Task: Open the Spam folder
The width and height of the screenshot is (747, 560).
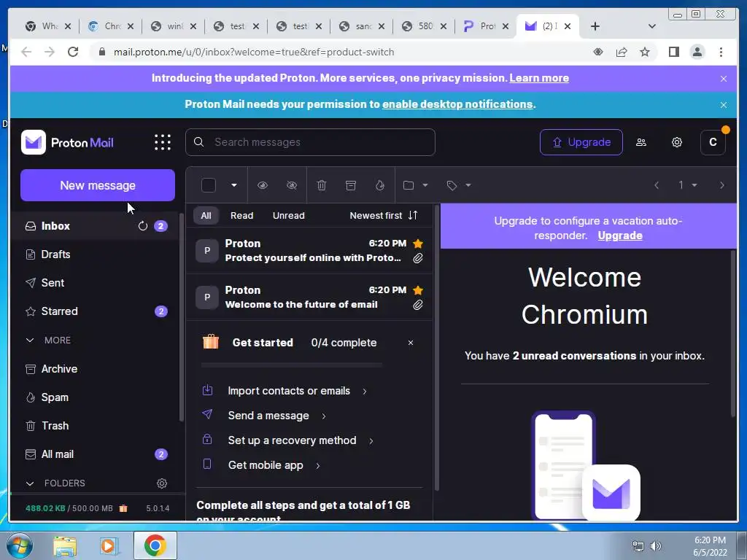Action: [x=97, y=397]
